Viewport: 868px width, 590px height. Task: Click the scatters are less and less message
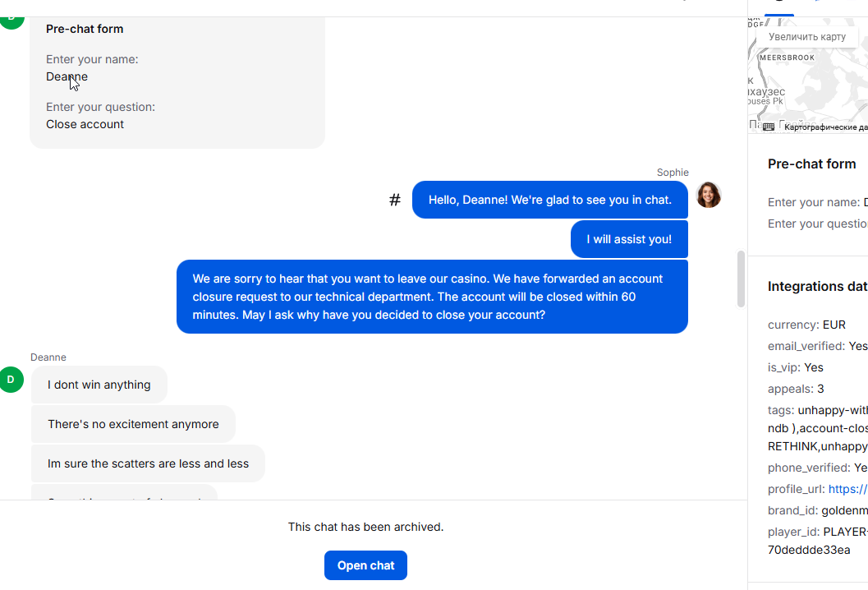point(148,463)
